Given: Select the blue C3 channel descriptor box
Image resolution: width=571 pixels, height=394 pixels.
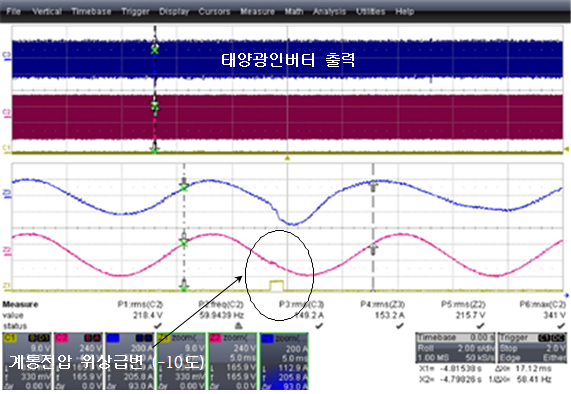Looking at the screenshot, I should click(130, 361).
